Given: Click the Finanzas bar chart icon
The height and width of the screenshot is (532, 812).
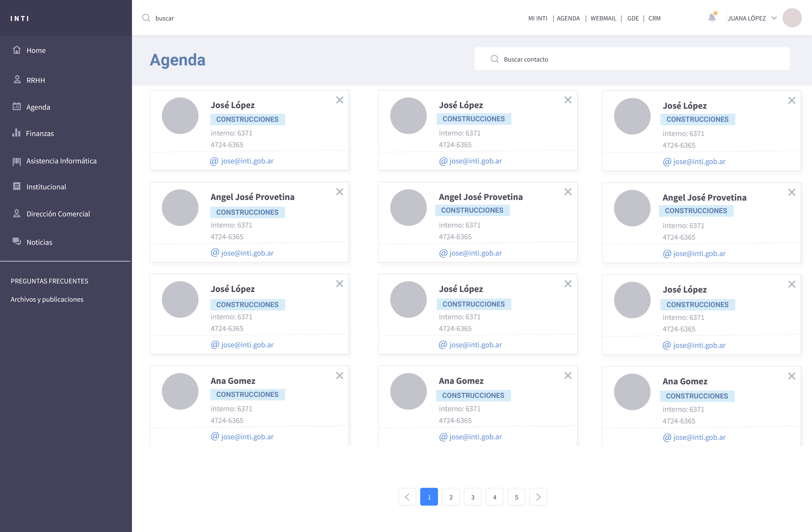Looking at the screenshot, I should click(x=16, y=133).
